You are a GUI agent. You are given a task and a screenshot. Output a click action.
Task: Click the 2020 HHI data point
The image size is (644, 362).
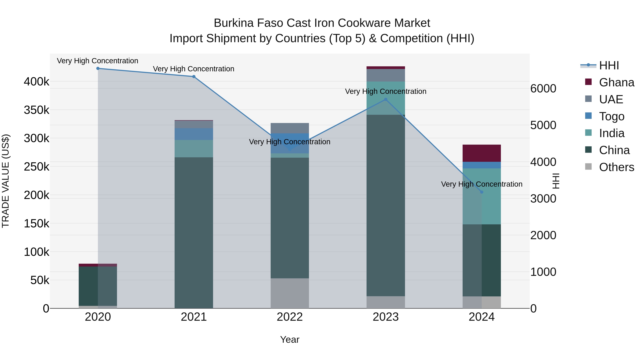98,68
